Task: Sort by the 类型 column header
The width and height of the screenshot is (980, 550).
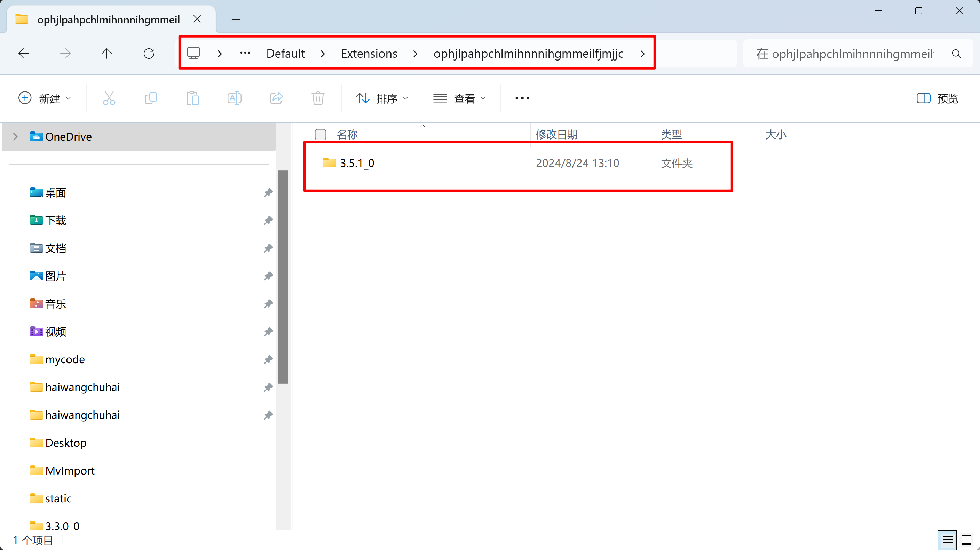Action: pos(671,135)
